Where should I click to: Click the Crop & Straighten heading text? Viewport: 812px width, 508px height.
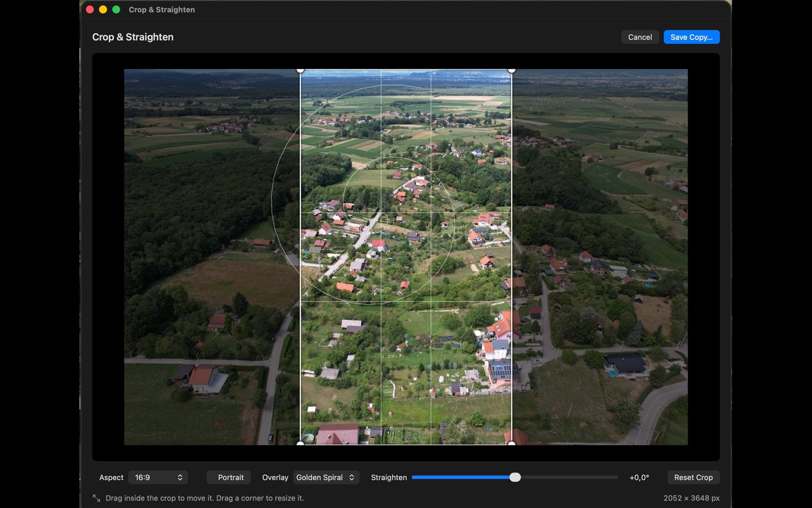click(133, 37)
